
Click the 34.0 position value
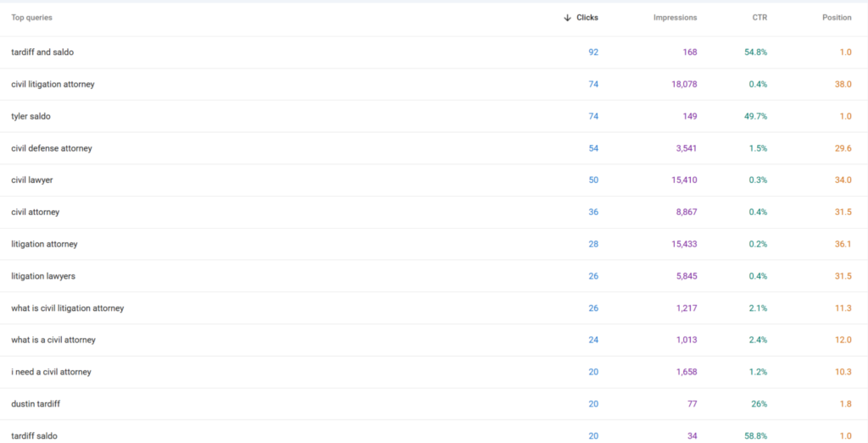coord(843,180)
